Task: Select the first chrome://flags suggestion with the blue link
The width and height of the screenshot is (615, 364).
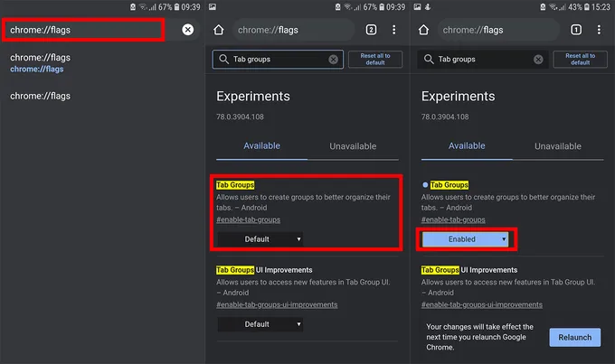Action: [40, 63]
